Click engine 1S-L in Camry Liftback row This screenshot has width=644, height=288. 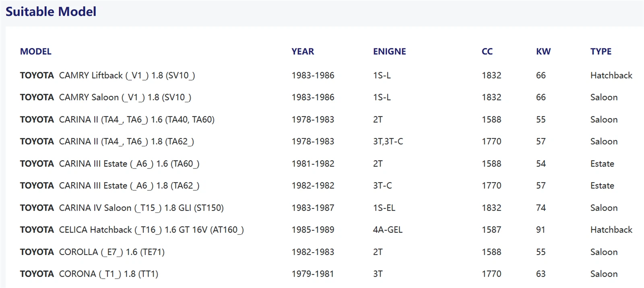click(x=382, y=75)
